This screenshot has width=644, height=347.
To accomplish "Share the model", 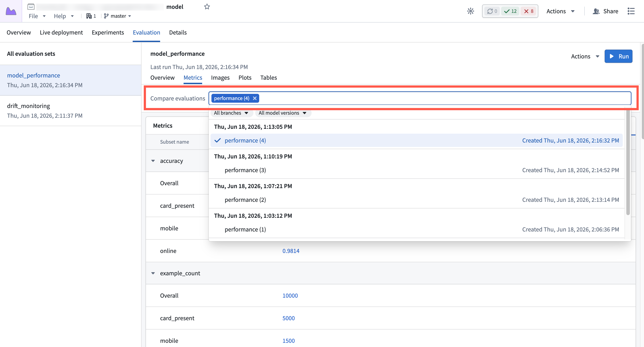I will pos(605,11).
